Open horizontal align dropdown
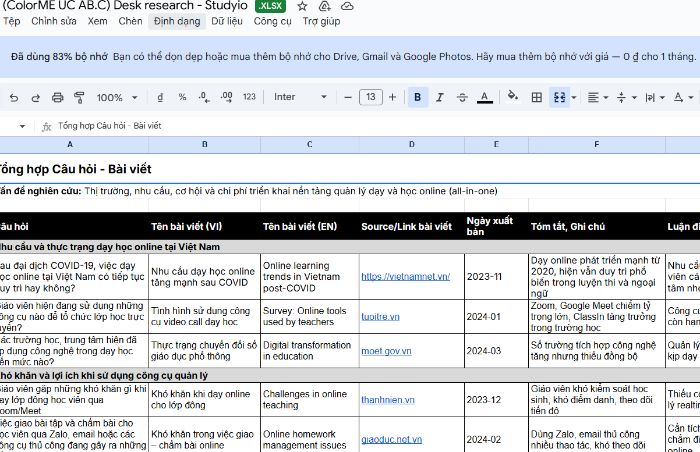700x452 pixels. [x=598, y=97]
